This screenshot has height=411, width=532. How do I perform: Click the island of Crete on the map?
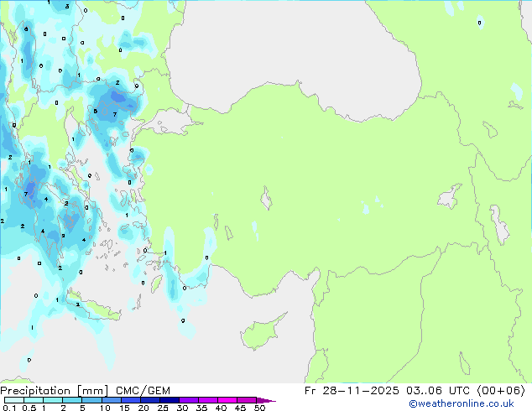coord(93,305)
